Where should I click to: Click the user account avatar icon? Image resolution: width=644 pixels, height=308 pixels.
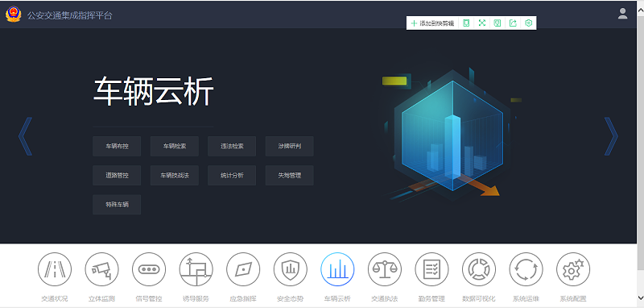622,14
